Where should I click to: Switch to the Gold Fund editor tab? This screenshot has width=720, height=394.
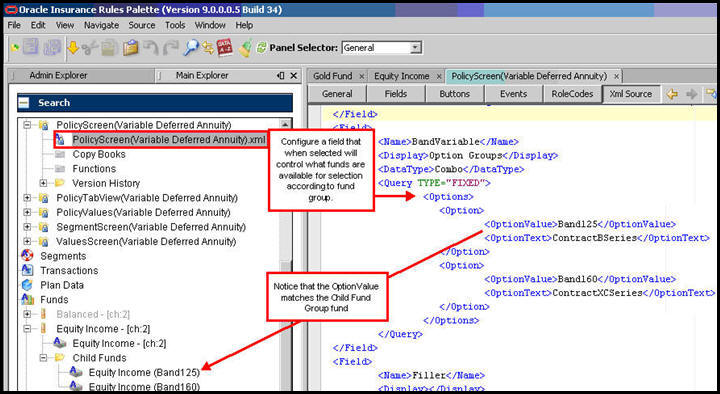click(332, 76)
